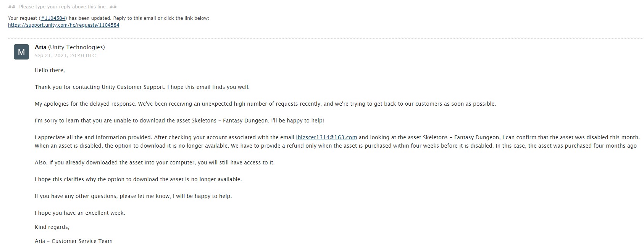Click the 'Thank you for contacting Unity' sentence
This screenshot has height=251, width=644.
(x=142, y=87)
